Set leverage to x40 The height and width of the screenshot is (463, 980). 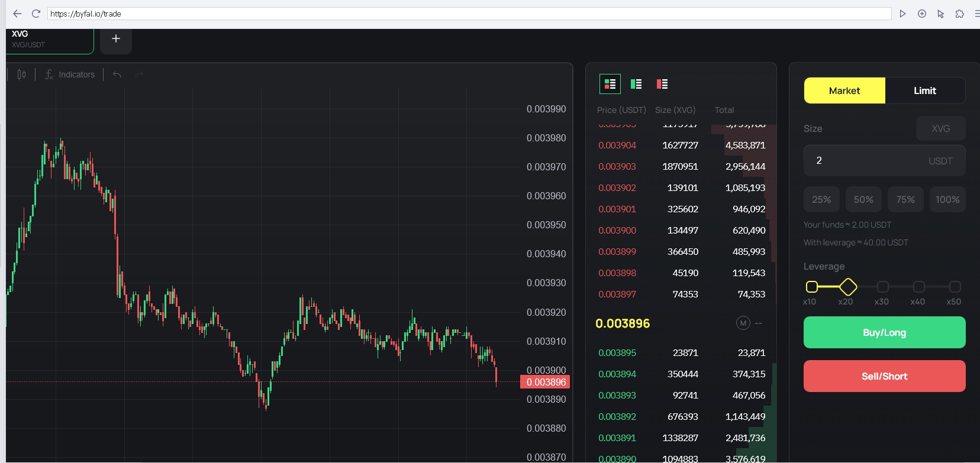click(x=918, y=287)
